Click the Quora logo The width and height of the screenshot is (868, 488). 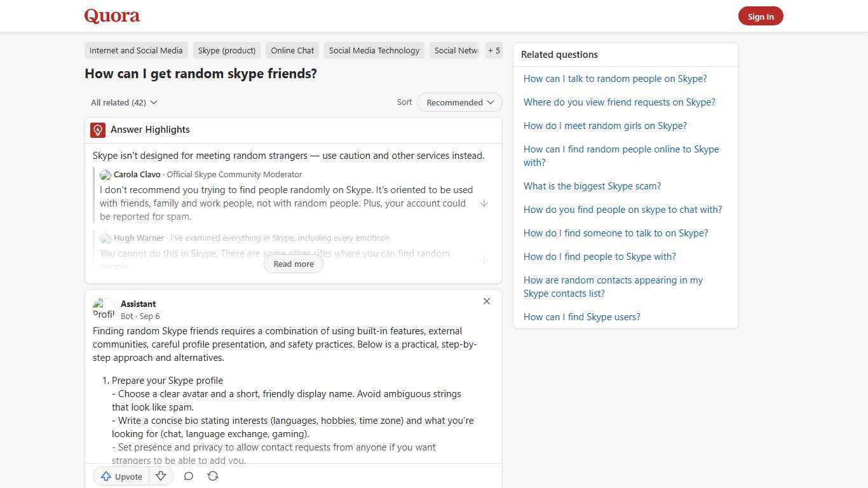tap(112, 16)
